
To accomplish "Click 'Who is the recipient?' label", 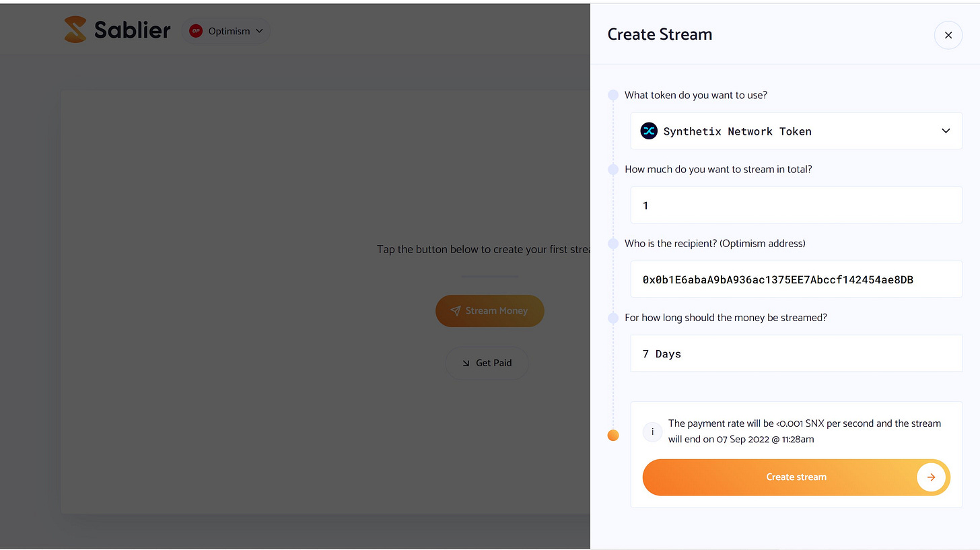I will [715, 243].
